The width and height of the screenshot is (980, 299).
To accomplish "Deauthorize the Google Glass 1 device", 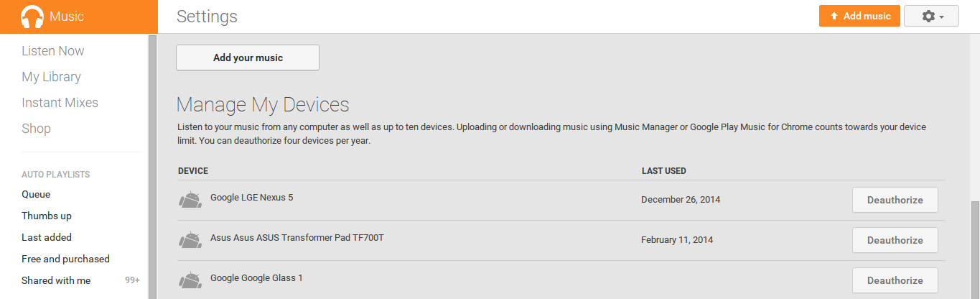I will click(x=895, y=280).
